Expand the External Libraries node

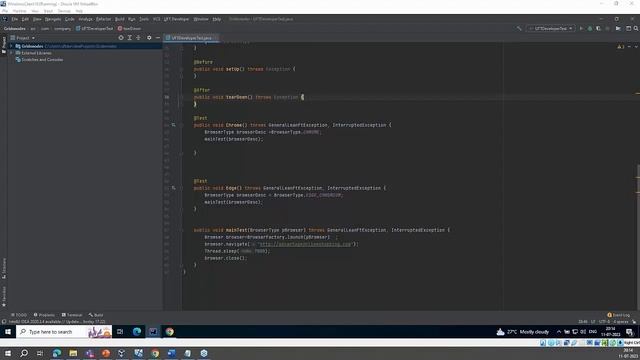point(11,53)
